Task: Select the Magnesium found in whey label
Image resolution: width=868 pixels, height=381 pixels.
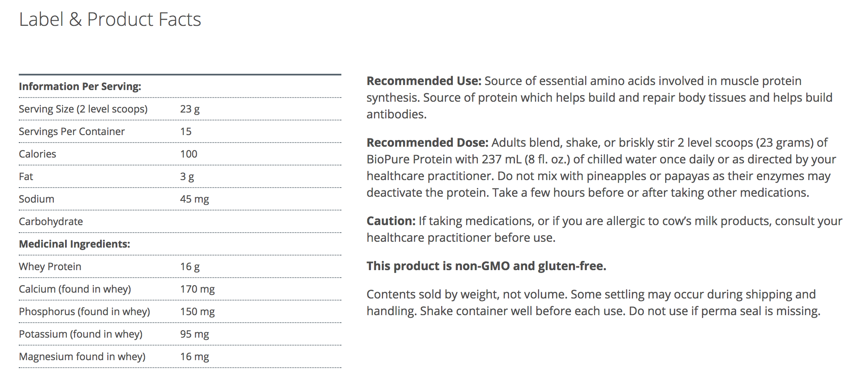Action: [82, 357]
